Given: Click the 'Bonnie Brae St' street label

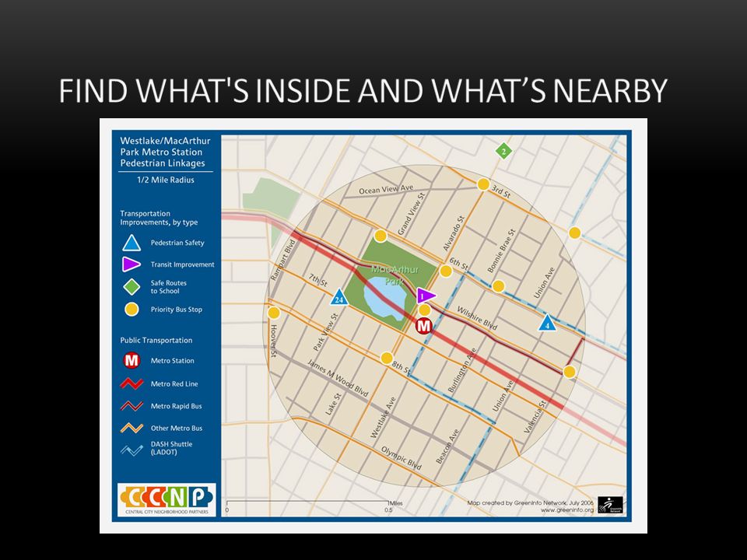Looking at the screenshot, I should 502,251.
